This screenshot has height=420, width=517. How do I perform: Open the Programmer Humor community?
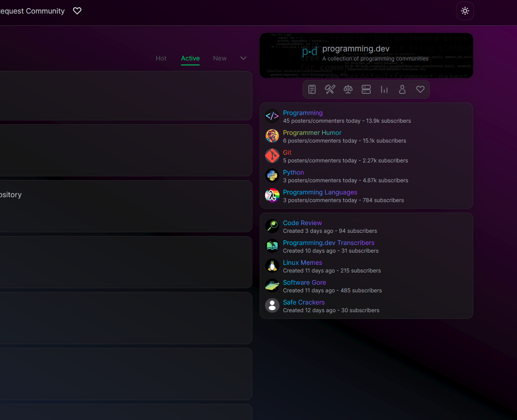click(312, 133)
